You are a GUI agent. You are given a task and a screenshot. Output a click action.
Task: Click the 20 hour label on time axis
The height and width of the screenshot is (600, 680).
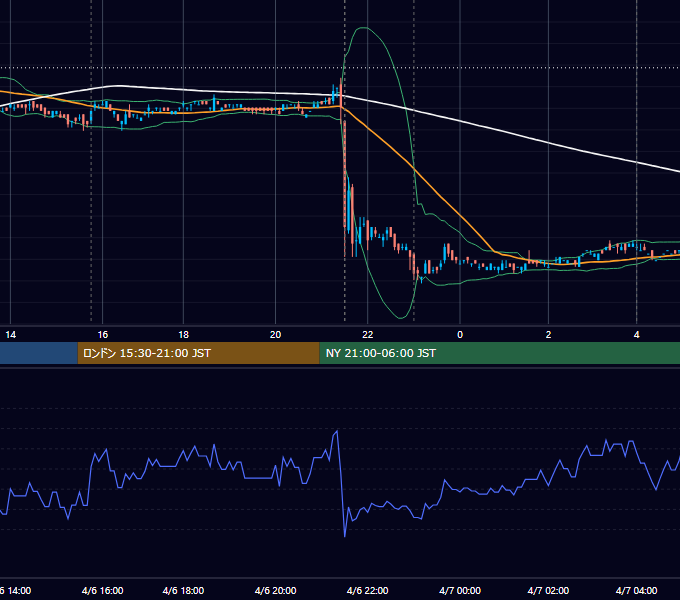coord(275,335)
